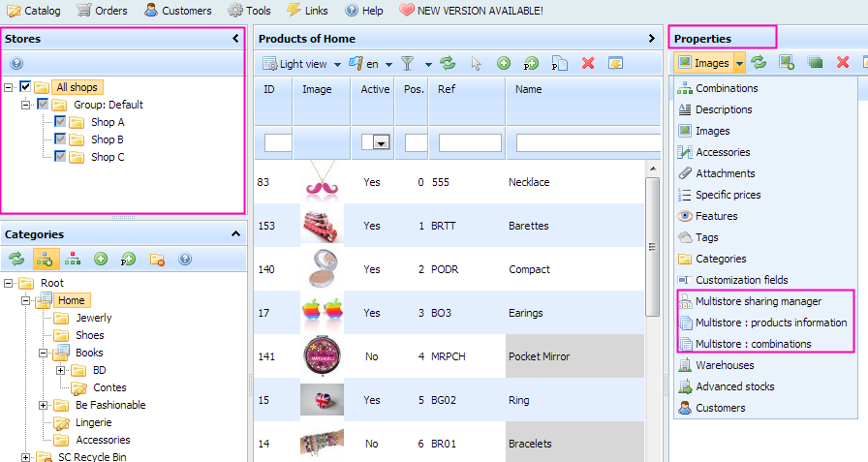Open the Light view dropdown
The width and height of the screenshot is (868, 462).
pyautogui.click(x=337, y=64)
